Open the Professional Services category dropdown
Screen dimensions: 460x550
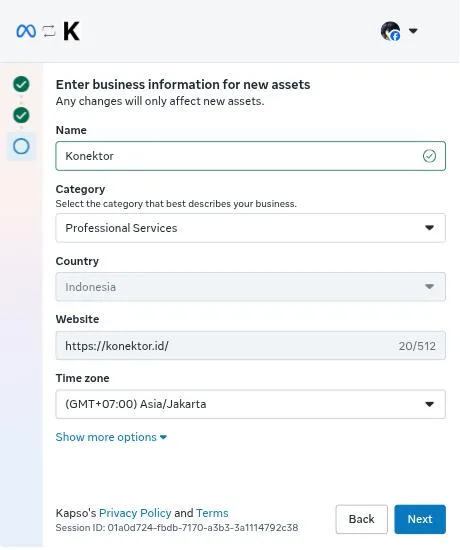click(251, 228)
